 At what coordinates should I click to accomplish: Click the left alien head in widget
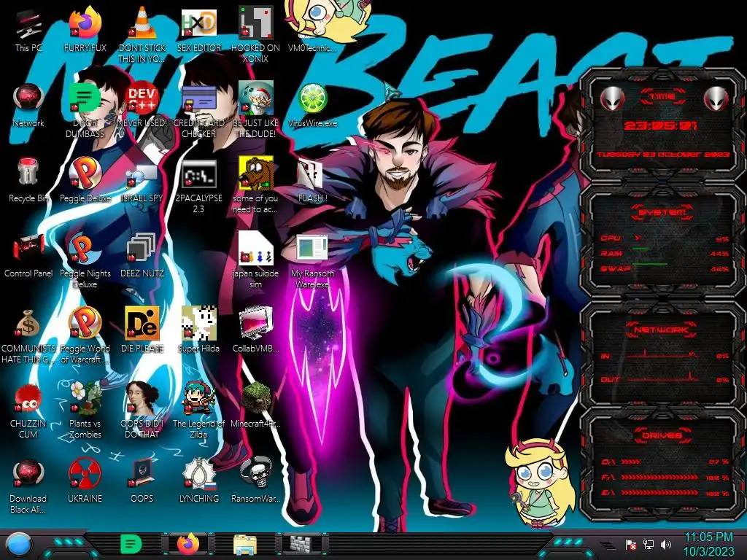[x=612, y=98]
